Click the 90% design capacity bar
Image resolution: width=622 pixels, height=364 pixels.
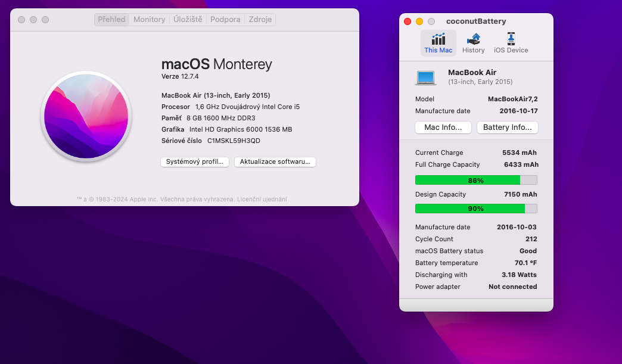(x=475, y=209)
